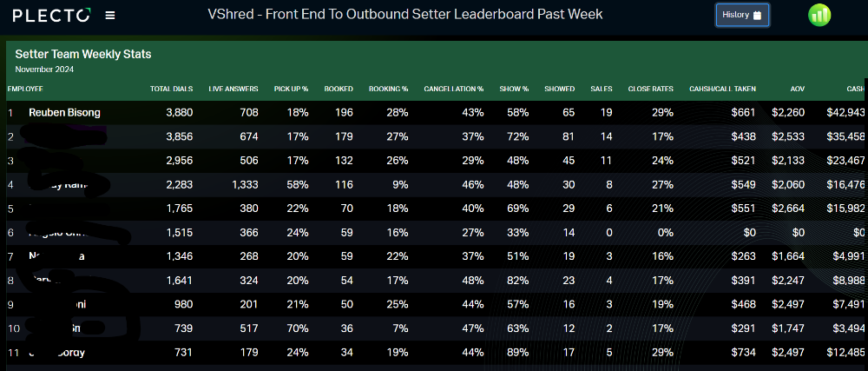The height and width of the screenshot is (371, 868).
Task: Click the green bar chart icon
Action: point(819,15)
